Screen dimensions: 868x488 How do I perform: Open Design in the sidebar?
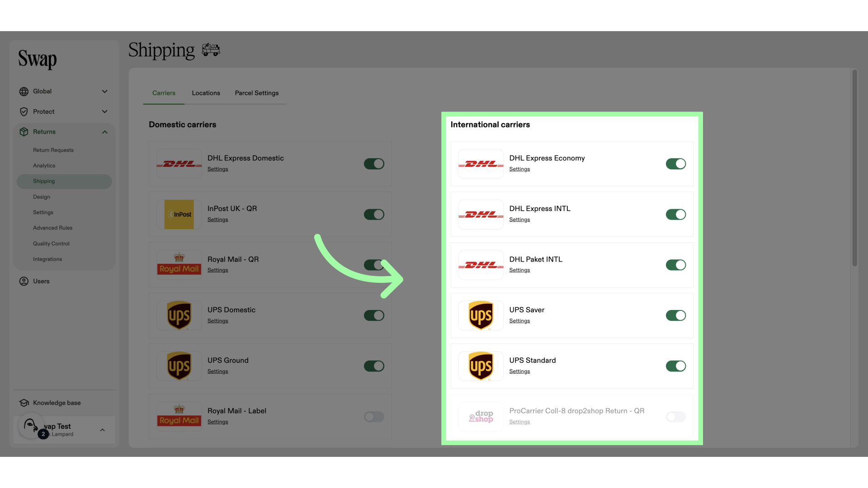click(x=42, y=197)
